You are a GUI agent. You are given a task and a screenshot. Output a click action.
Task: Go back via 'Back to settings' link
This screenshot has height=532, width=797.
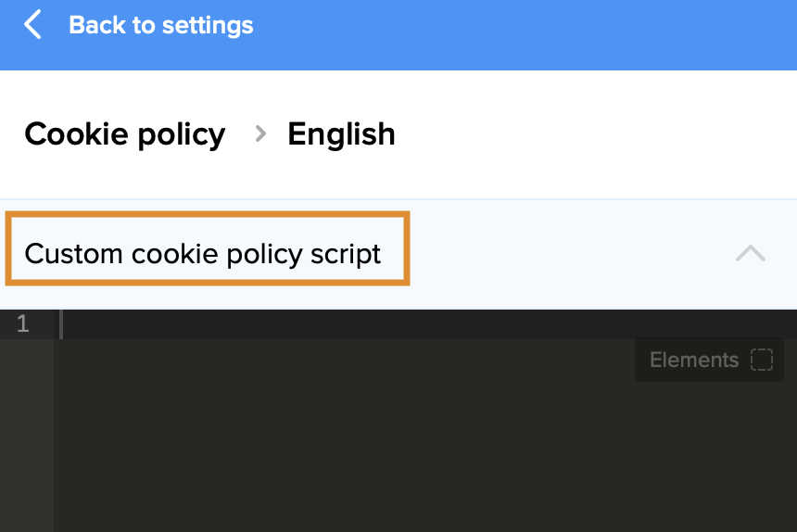(160, 25)
